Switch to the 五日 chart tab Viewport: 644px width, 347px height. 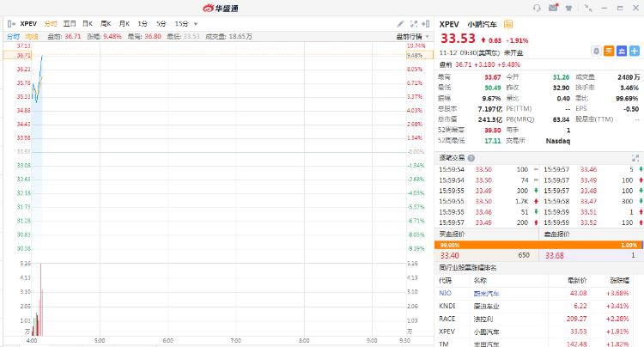70,23
